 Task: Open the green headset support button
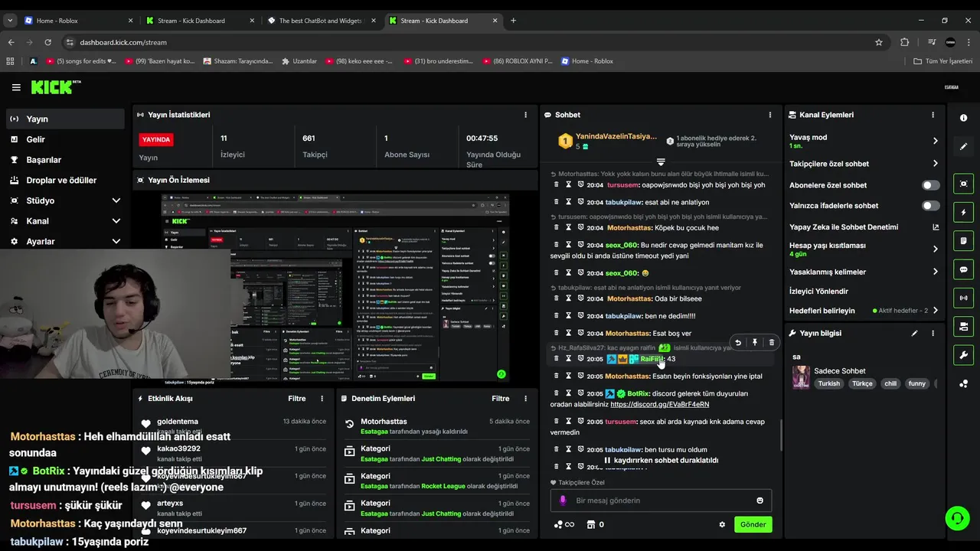957,518
